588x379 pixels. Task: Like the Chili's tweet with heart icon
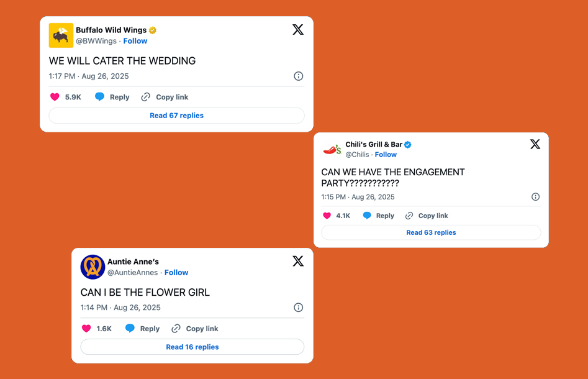[x=327, y=216]
